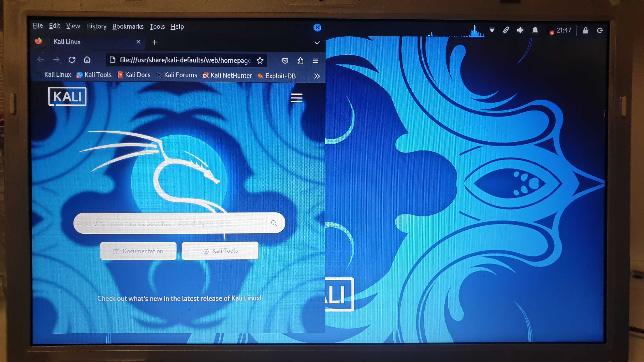The width and height of the screenshot is (644, 362).
Task: Click the search magnifier icon
Action: tap(274, 223)
